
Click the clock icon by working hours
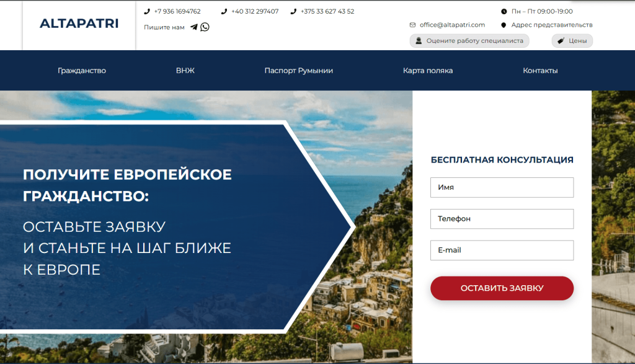pyautogui.click(x=504, y=11)
